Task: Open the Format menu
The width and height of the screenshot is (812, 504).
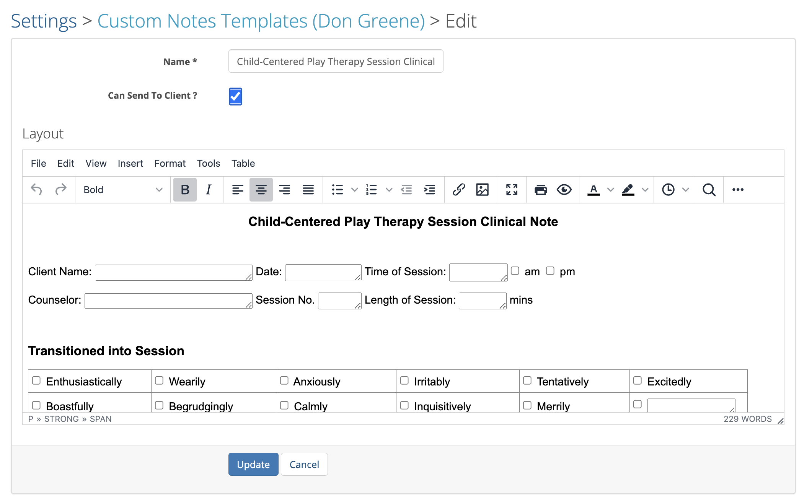Action: 170,163
